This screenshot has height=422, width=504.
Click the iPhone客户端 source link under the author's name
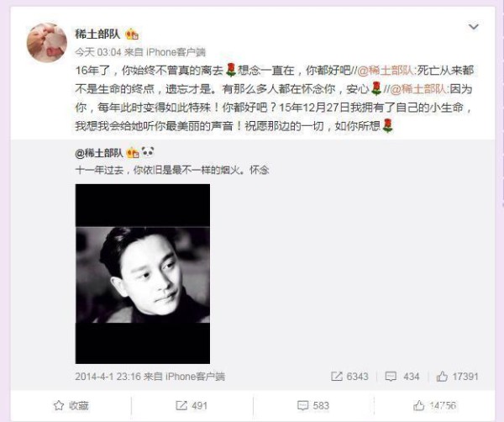176,52
